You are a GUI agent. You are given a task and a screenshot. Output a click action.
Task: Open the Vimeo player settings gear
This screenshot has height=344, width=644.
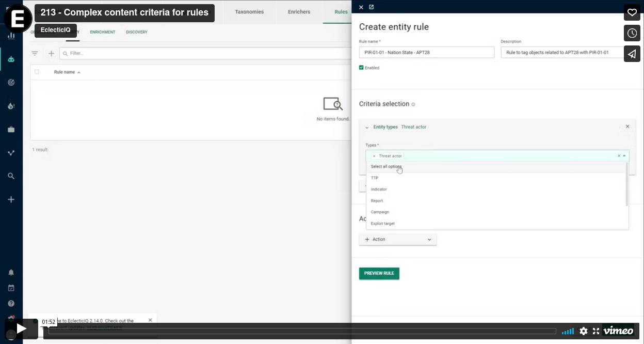(584, 331)
